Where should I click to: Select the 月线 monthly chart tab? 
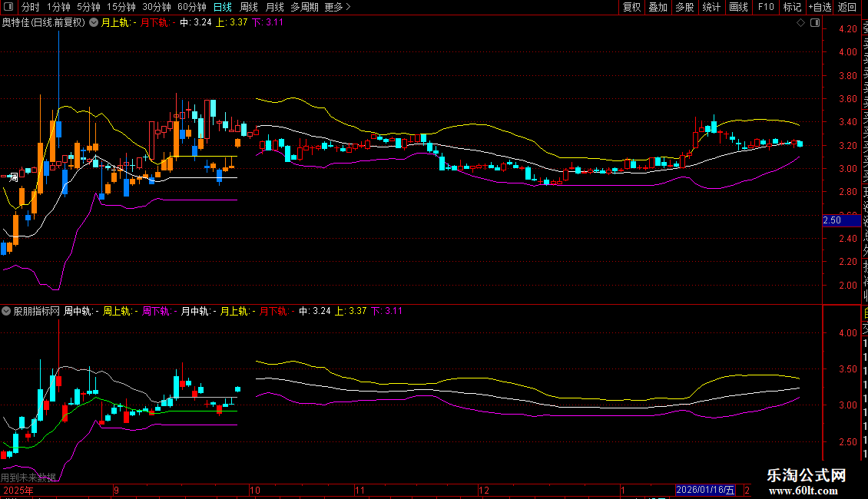[274, 7]
